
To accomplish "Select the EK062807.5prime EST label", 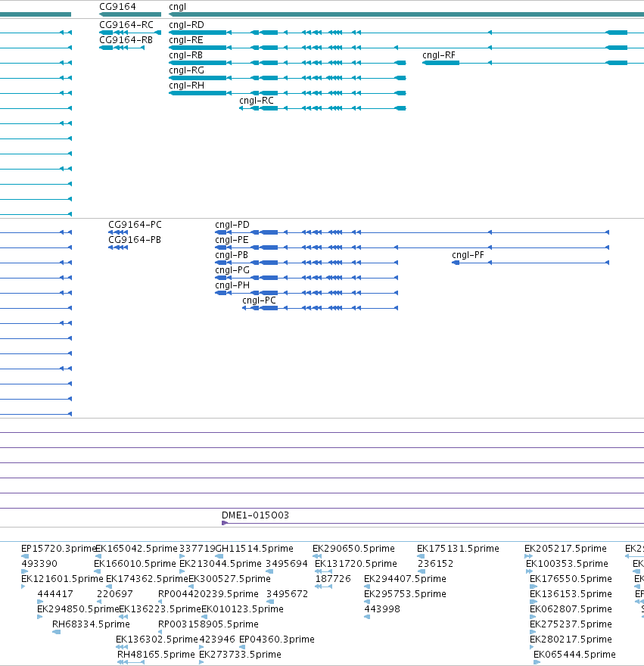I will [571, 609].
